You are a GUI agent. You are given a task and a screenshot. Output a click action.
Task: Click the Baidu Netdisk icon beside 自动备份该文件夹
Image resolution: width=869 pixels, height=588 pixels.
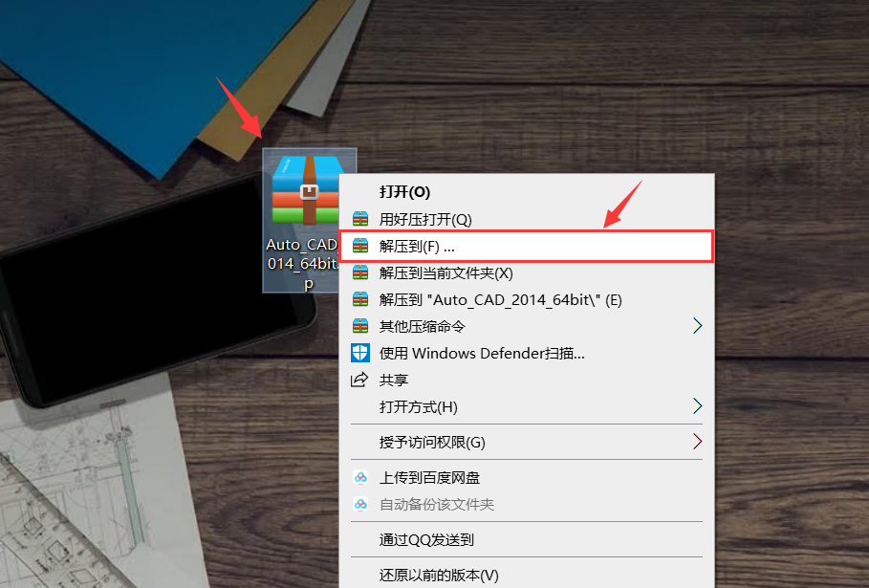360,504
